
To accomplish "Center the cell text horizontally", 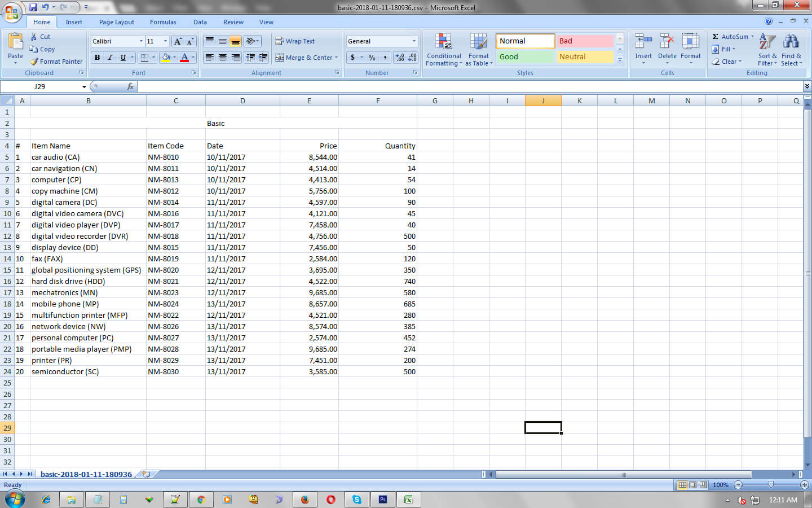I will pyautogui.click(x=222, y=58).
